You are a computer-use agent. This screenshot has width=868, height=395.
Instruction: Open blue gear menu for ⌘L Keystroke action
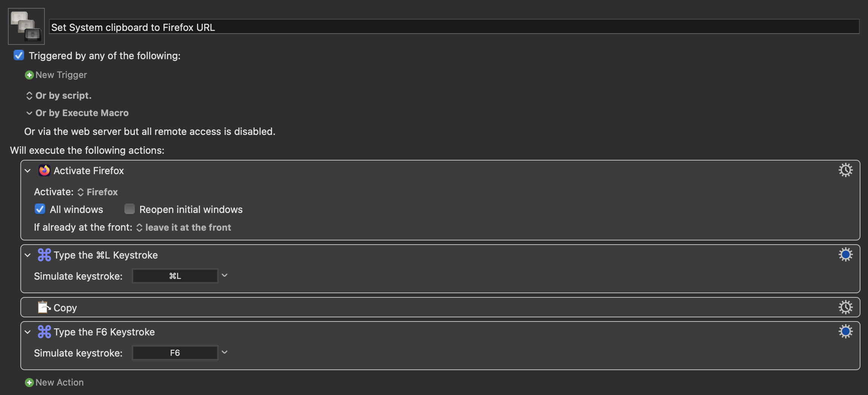tap(845, 254)
